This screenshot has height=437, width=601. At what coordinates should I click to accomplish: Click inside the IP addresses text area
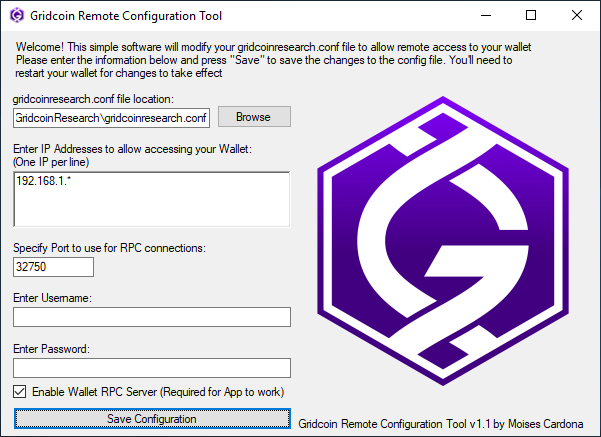coord(152,199)
